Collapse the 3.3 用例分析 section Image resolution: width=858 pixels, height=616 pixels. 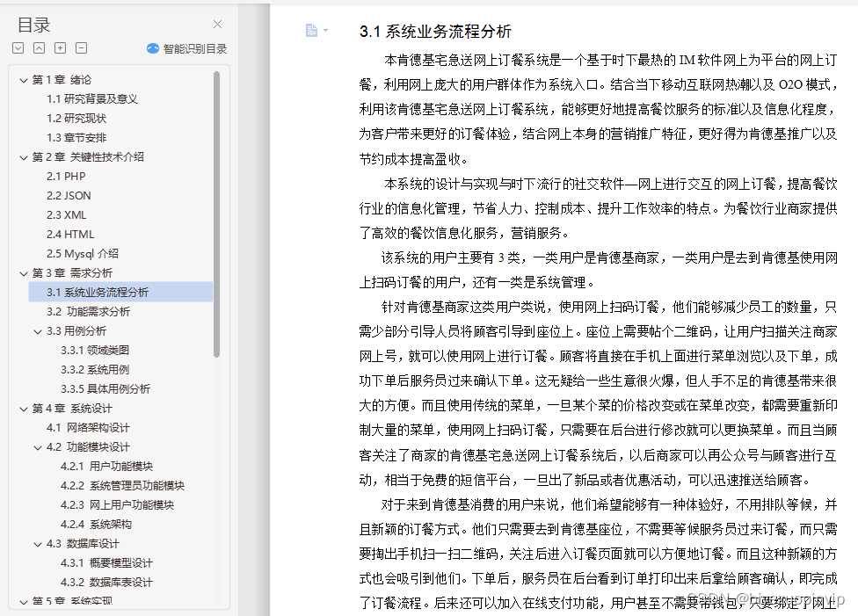38,331
